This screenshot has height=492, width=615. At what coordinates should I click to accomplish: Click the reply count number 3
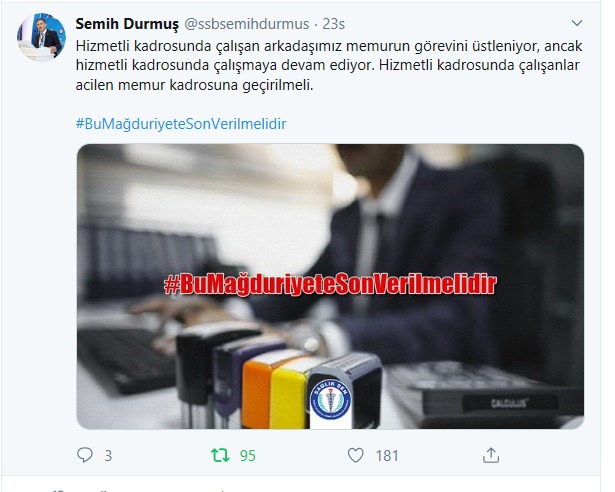(x=108, y=456)
